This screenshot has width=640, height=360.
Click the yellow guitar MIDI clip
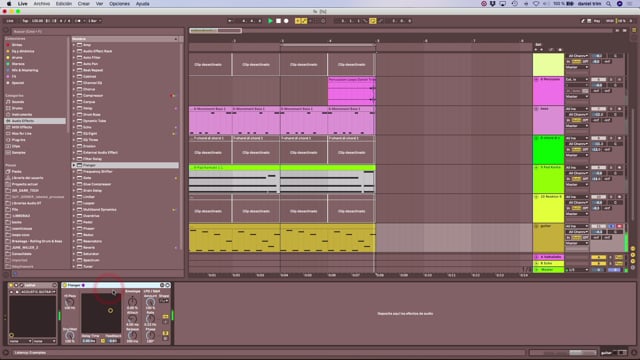(282, 238)
